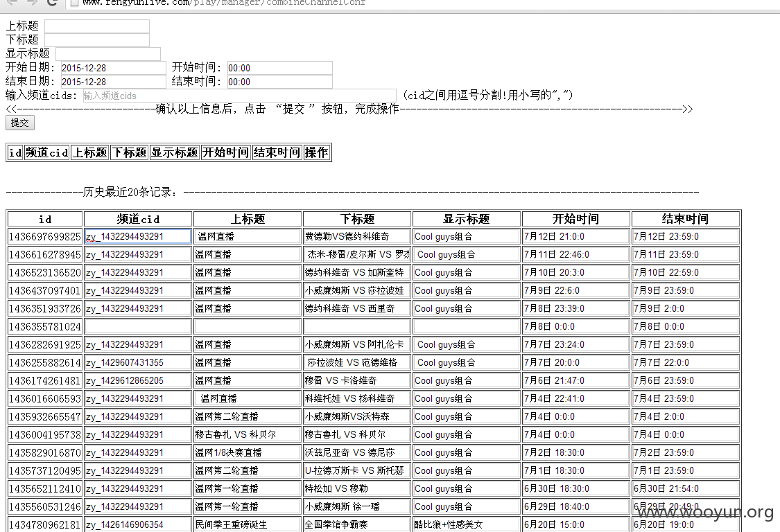780x532 pixels.
Task: Click the 开始时间 field in the form
Action: [x=279, y=68]
